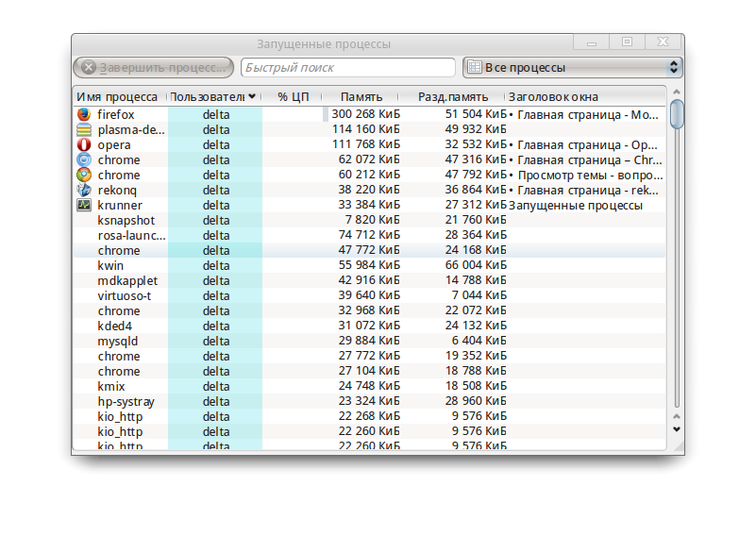Click the rekonq browser icon

click(x=84, y=190)
